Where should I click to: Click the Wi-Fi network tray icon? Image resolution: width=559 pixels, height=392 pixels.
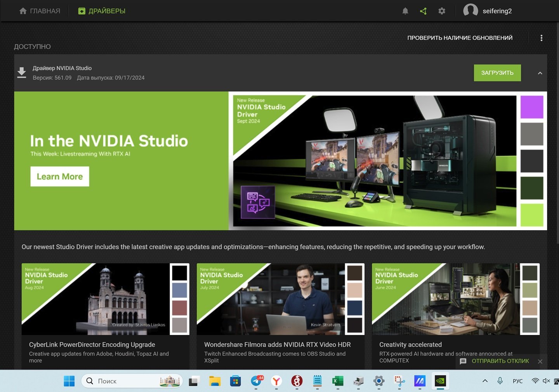coord(535,381)
